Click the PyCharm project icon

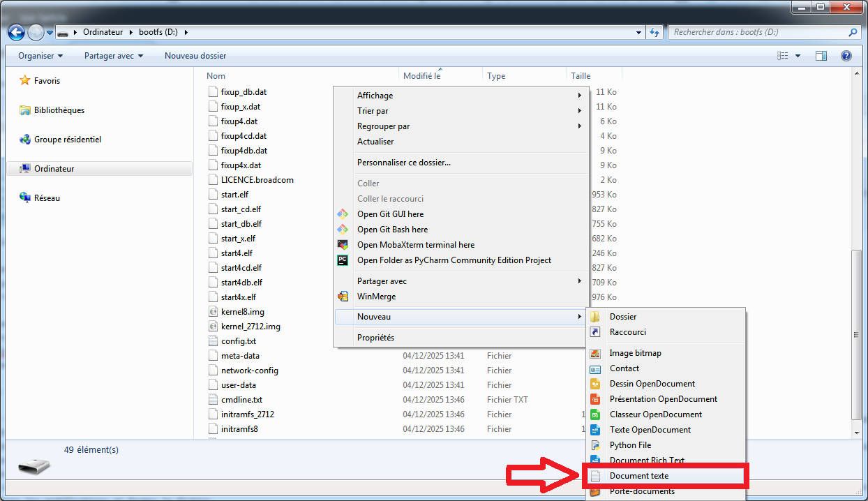343,260
